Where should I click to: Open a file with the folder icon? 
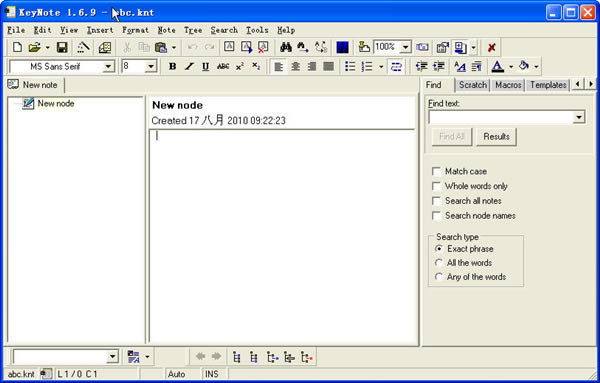[34, 47]
